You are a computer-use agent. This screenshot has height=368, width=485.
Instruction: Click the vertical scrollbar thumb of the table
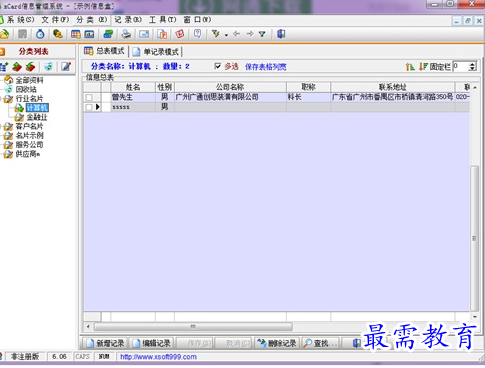[474, 239]
